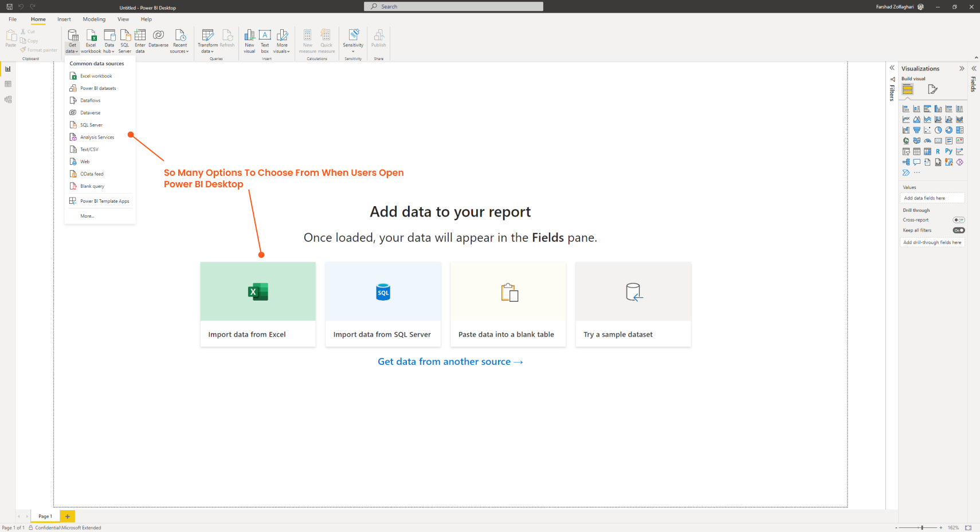Click the Import data from Excel card
This screenshot has height=532, width=980.
tap(258, 304)
